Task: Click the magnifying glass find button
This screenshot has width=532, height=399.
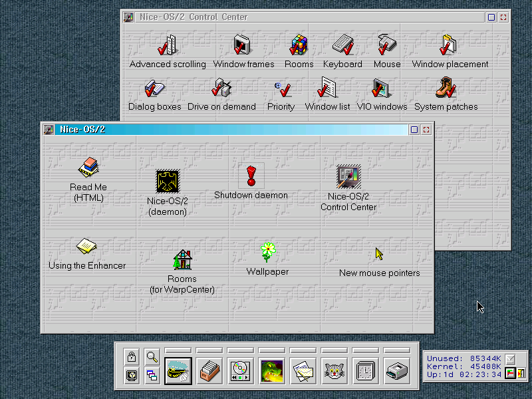Action: pos(152,357)
